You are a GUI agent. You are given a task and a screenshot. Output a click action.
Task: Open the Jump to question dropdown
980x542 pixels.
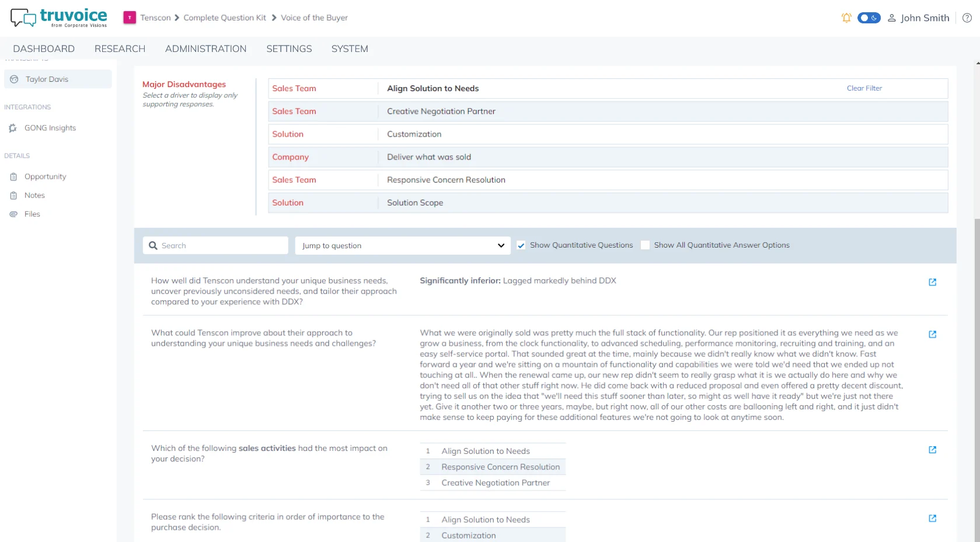403,245
